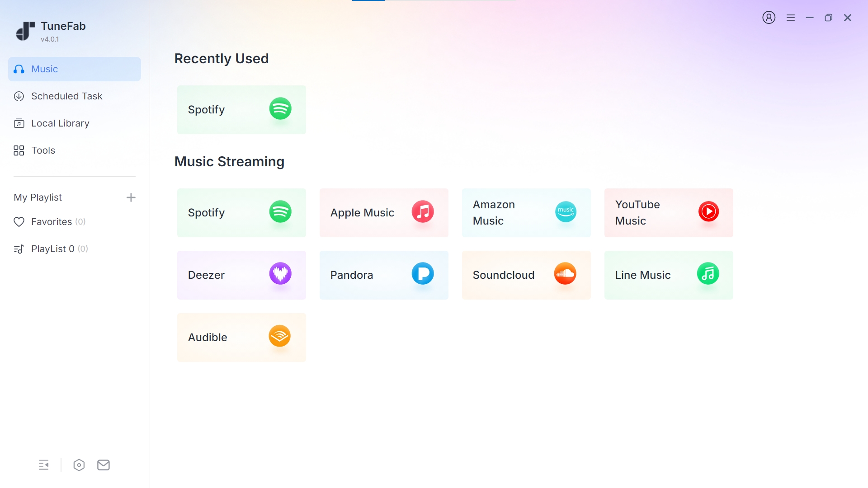Choose the YouTube Music service
The height and width of the screenshot is (488, 868).
pos(669,213)
